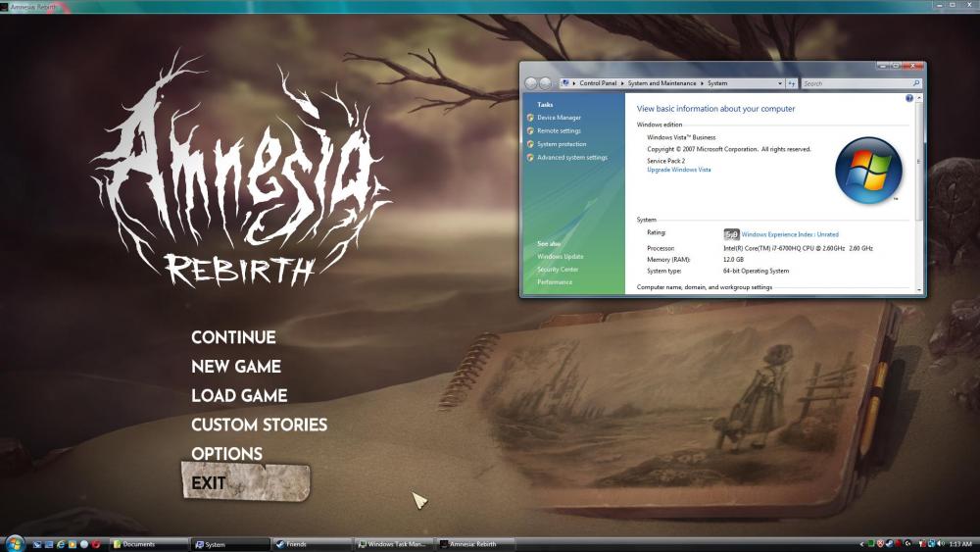Open Show Desktop in Quick Launch
Screen dimensions: 980x552
pos(37,544)
